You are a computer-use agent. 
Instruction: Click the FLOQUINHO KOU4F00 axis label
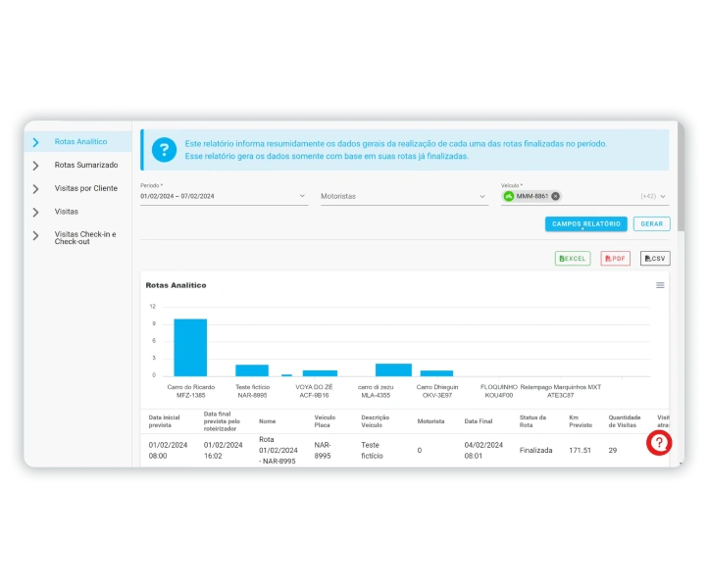click(499, 391)
